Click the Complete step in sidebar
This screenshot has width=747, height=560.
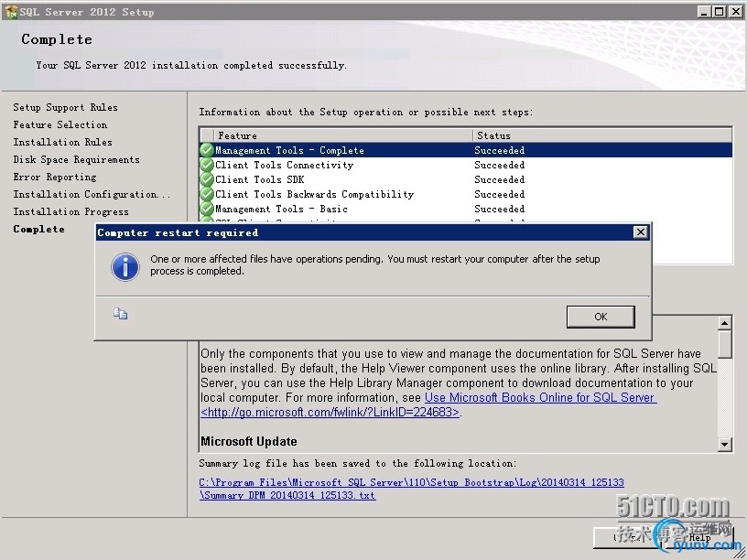click(38, 229)
